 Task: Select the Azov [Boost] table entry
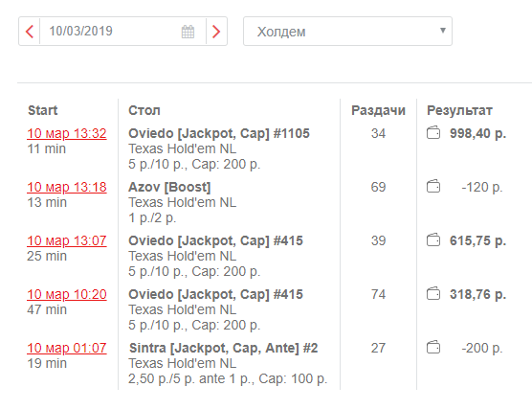(x=169, y=187)
